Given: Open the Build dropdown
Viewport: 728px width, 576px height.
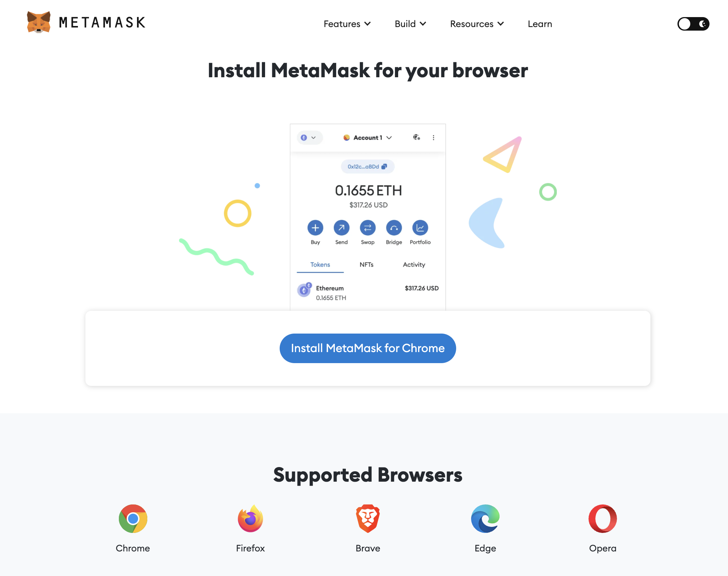Looking at the screenshot, I should [410, 24].
